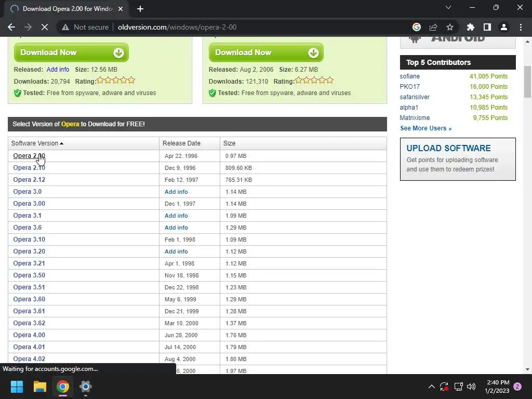Image resolution: width=532 pixels, height=399 pixels.
Task: Sort by the Size column header
Action: tap(229, 143)
